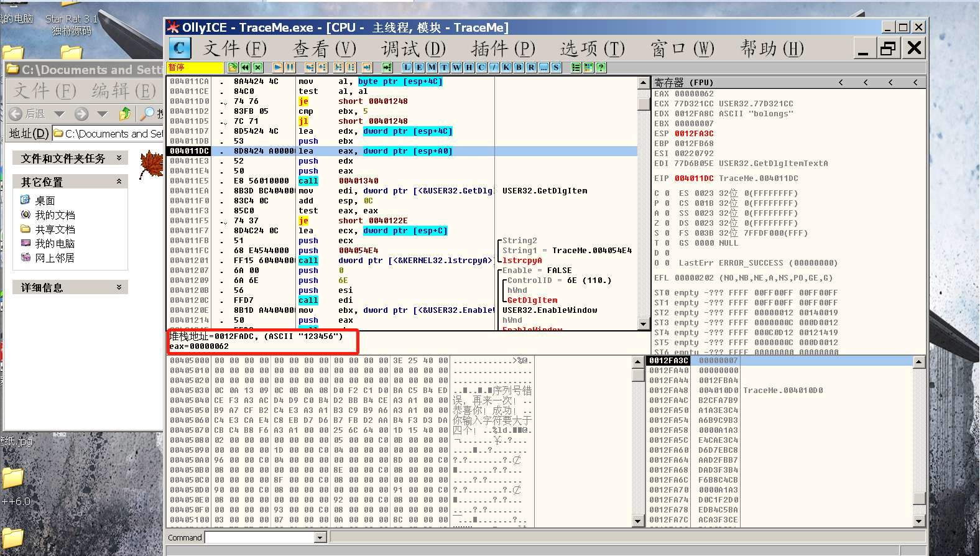
Task: Select disassembly row at address 004011E5
Action: pos(402,181)
